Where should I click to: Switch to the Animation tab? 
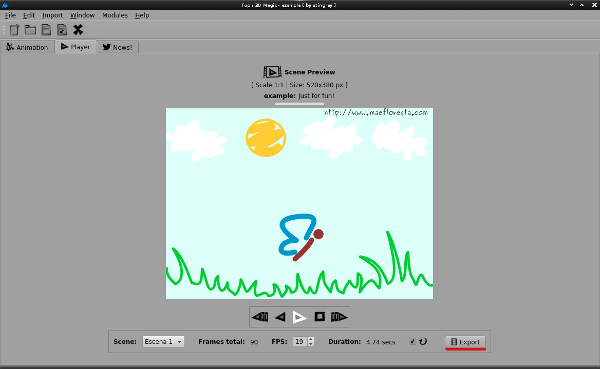[x=27, y=47]
